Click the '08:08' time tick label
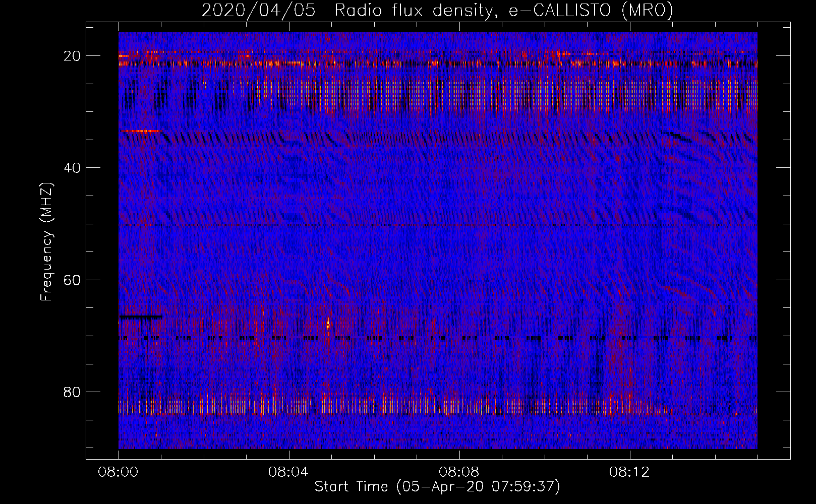Viewport: 816px width, 504px height. click(x=459, y=472)
